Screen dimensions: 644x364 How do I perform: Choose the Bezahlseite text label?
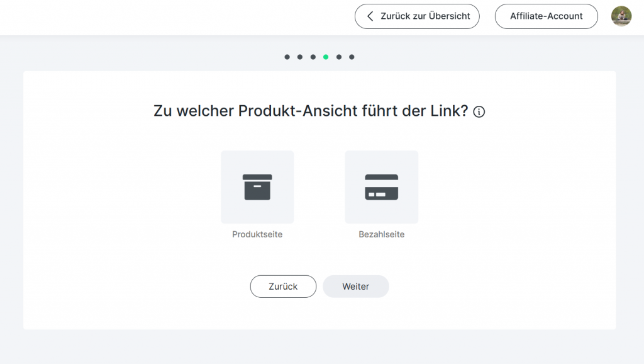pos(381,234)
